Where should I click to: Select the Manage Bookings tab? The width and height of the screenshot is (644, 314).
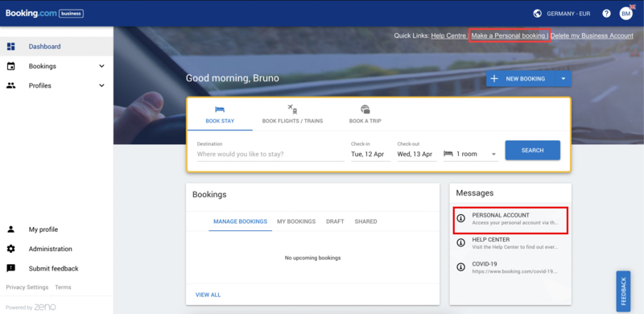point(240,221)
